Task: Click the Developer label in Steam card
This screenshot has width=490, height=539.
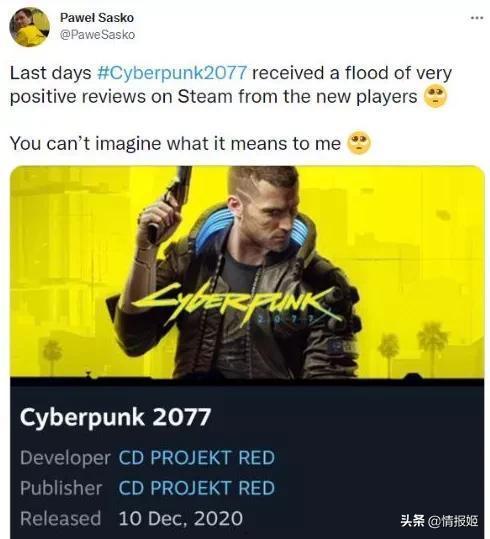Action: [65, 458]
